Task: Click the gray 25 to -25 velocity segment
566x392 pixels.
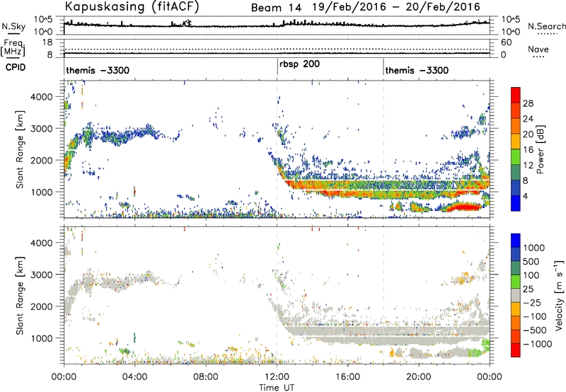Action: pyautogui.click(x=516, y=296)
